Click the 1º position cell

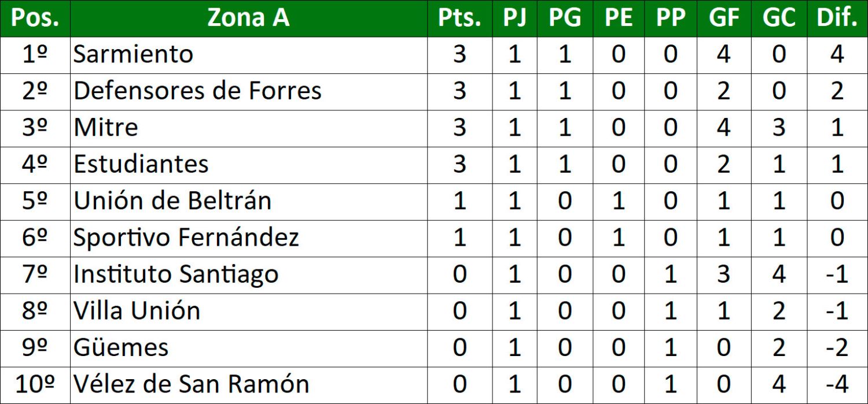(x=35, y=54)
